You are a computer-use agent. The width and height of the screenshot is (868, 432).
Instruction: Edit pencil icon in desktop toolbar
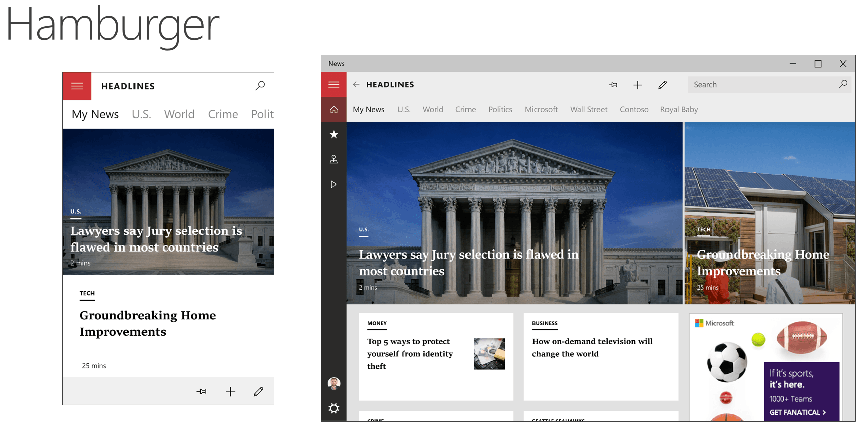pos(663,85)
